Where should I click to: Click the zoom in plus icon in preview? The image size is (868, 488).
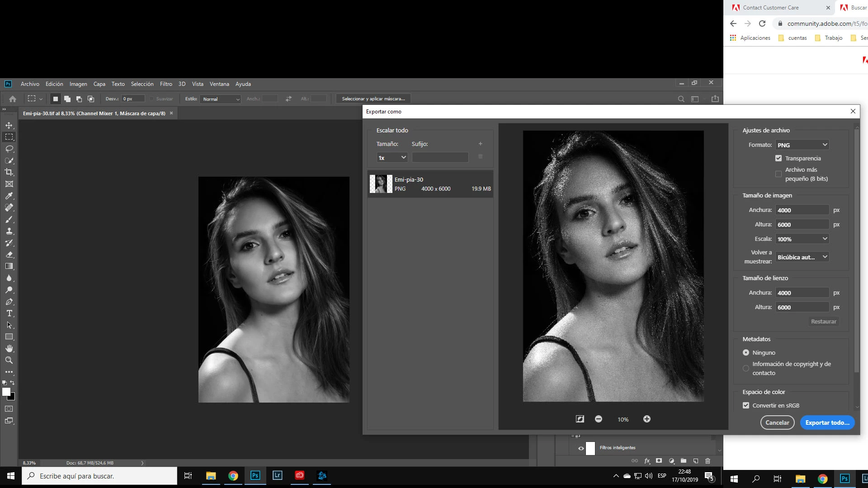[x=647, y=419]
